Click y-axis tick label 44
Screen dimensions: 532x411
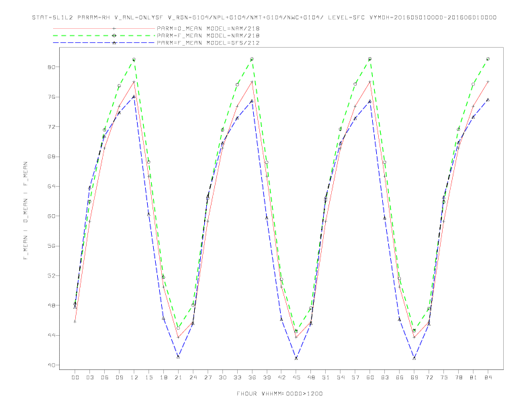point(50,335)
